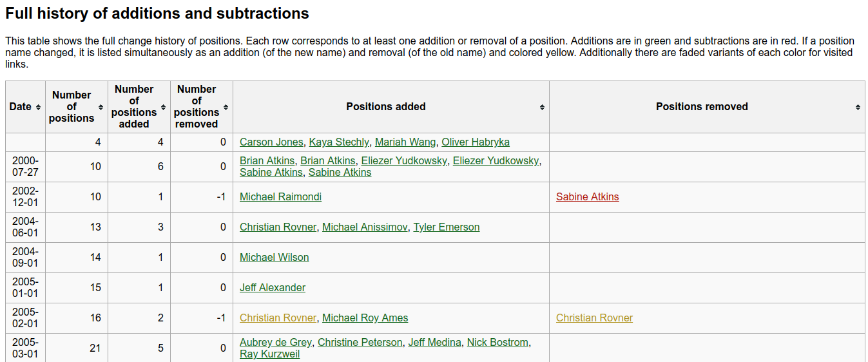Viewport: 868px width, 362px height.
Task: Sort Positions added column arrows
Action: pos(542,107)
